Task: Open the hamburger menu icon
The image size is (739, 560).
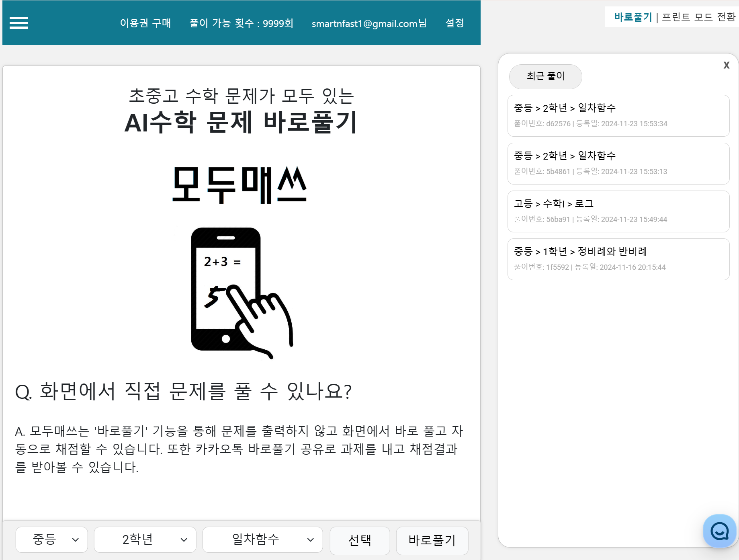Action: (x=18, y=23)
